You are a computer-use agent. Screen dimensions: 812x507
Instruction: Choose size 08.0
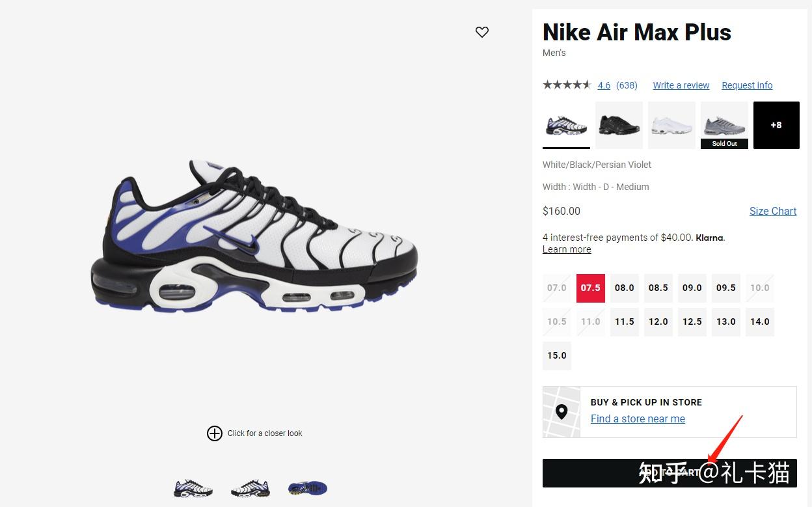point(625,288)
